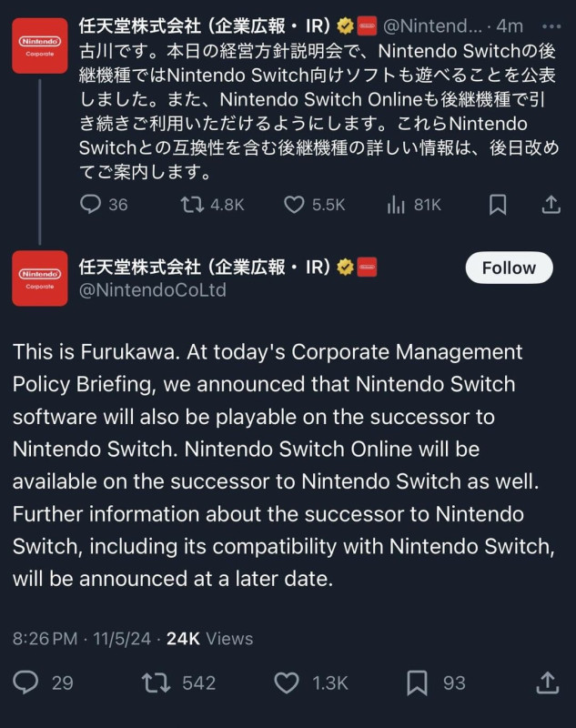Follow the NintendoCoLtd account

tap(509, 268)
